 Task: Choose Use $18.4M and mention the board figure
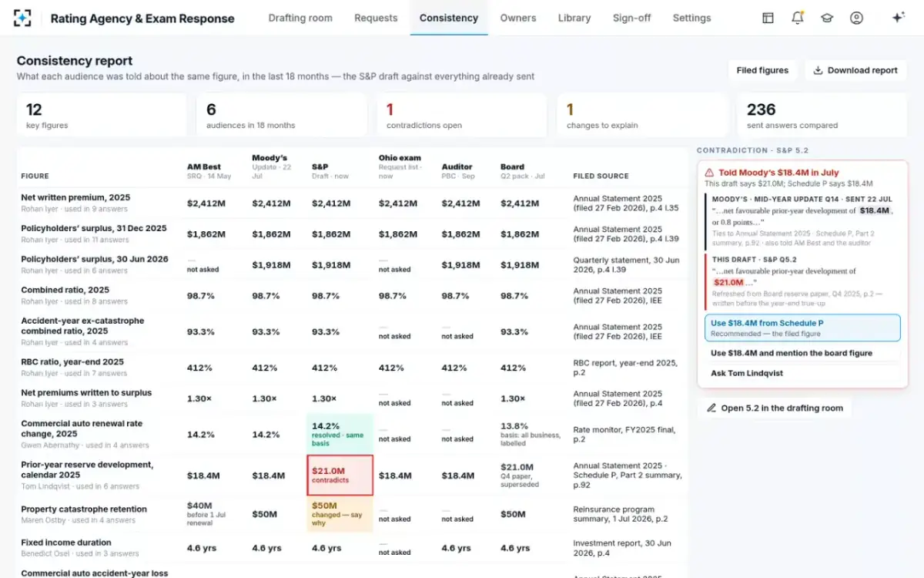(802, 353)
